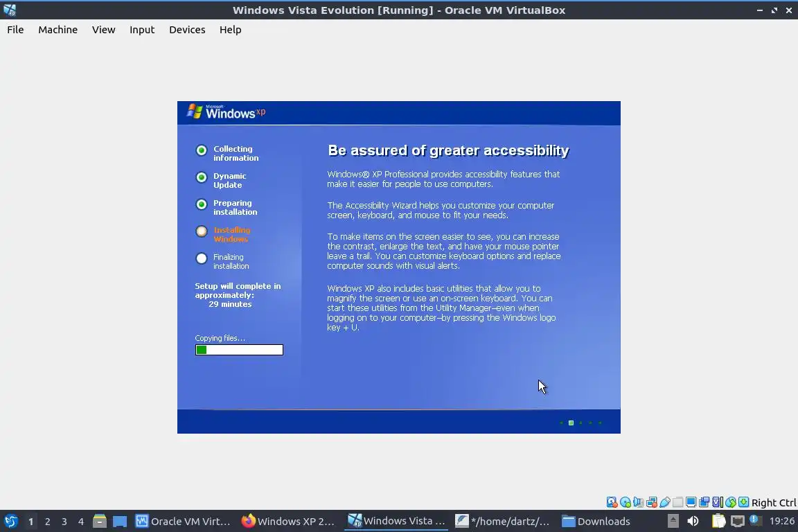
Task: Minimize the VirtualBox window
Action: [x=760, y=10]
